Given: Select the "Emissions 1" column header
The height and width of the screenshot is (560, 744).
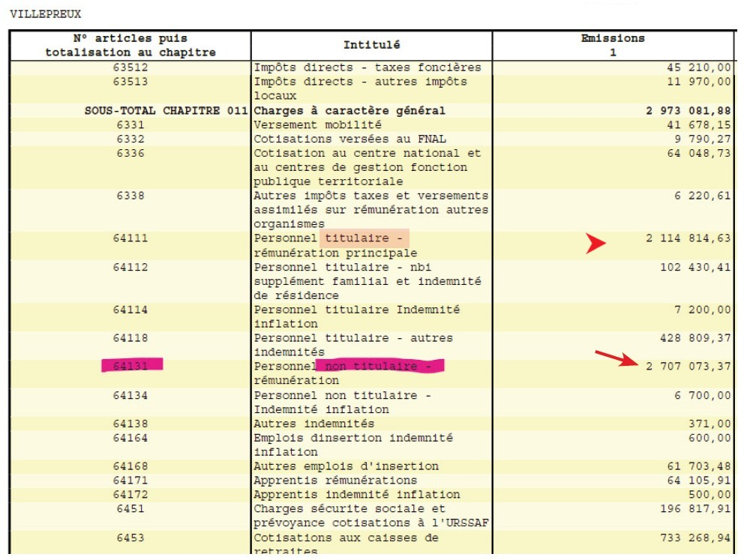Looking at the screenshot, I should point(612,45).
